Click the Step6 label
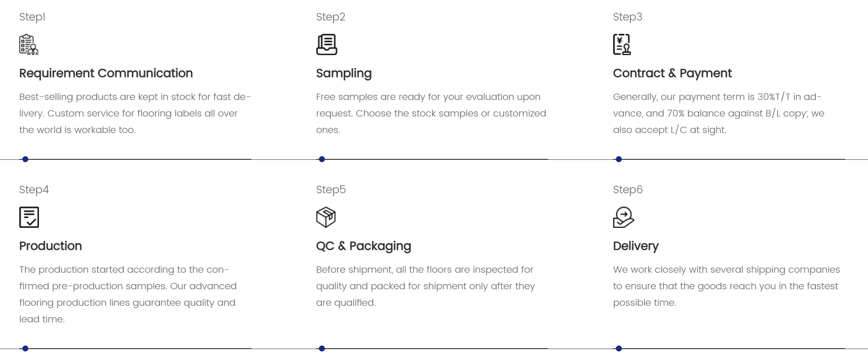The height and width of the screenshot is (353, 868). 628,190
